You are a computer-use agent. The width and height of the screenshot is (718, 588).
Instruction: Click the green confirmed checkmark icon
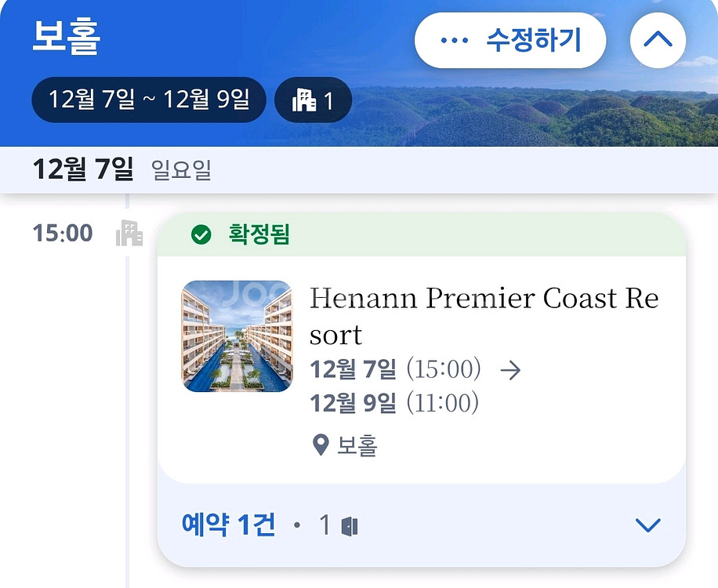point(203,235)
